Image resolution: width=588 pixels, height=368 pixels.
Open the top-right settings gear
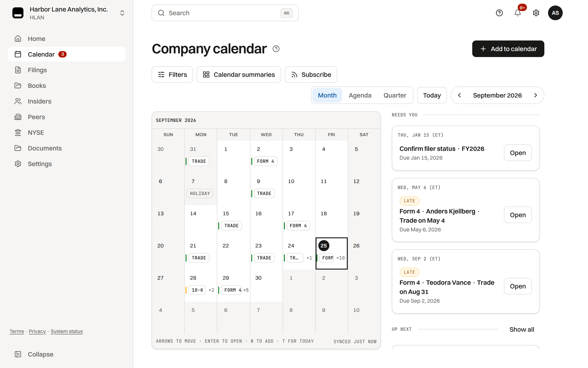point(536,13)
